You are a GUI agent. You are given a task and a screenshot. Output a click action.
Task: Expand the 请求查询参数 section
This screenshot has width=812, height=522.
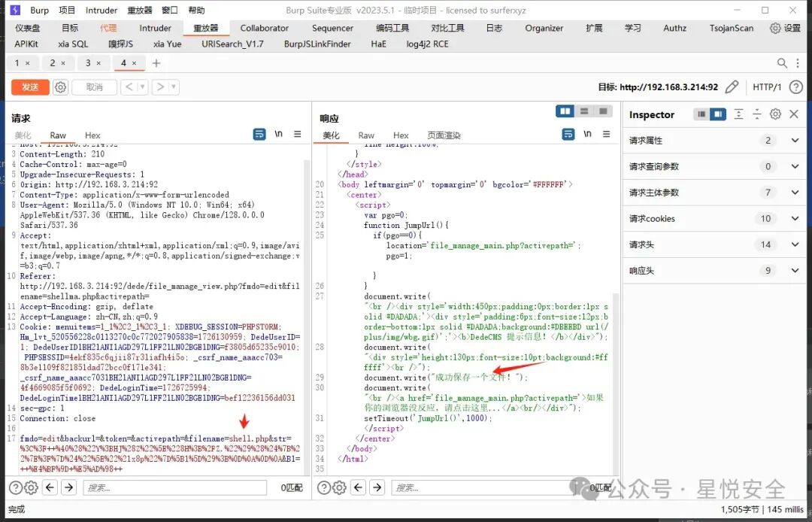click(x=795, y=166)
